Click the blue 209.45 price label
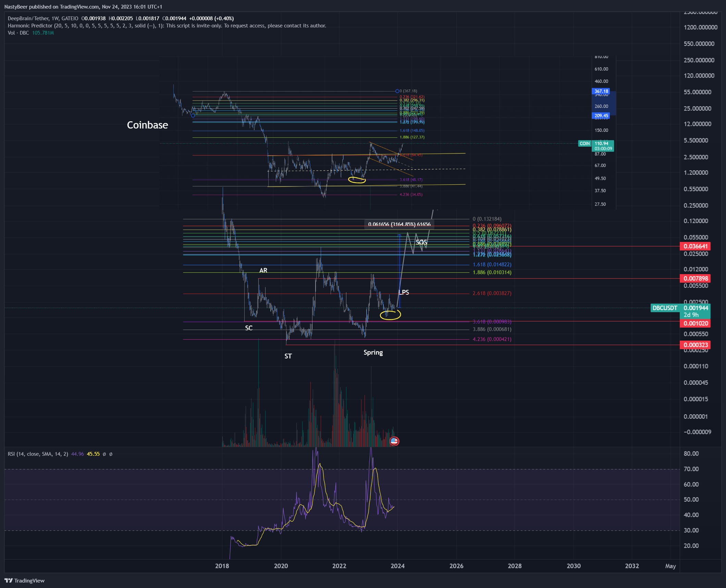 point(601,115)
